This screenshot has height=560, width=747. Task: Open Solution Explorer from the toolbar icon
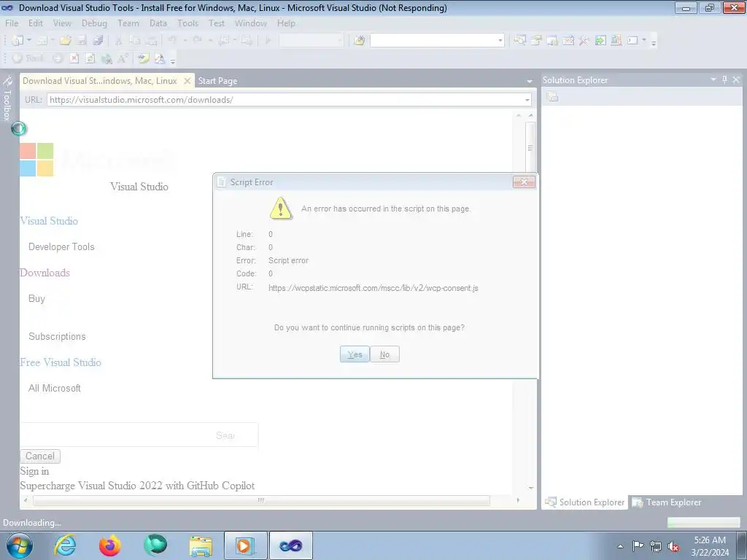[x=519, y=41]
